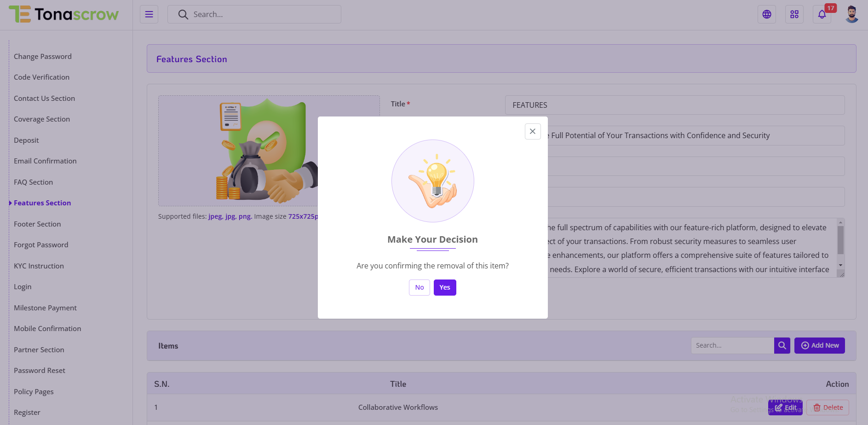The image size is (868, 425).
Task: Open the globe language selector icon
Action: (x=766, y=14)
